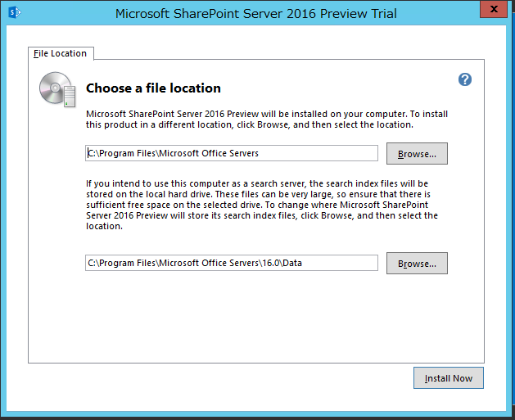This screenshot has width=515, height=420.
Task: Click the Microsoft Office Servers install path field
Action: coord(232,153)
